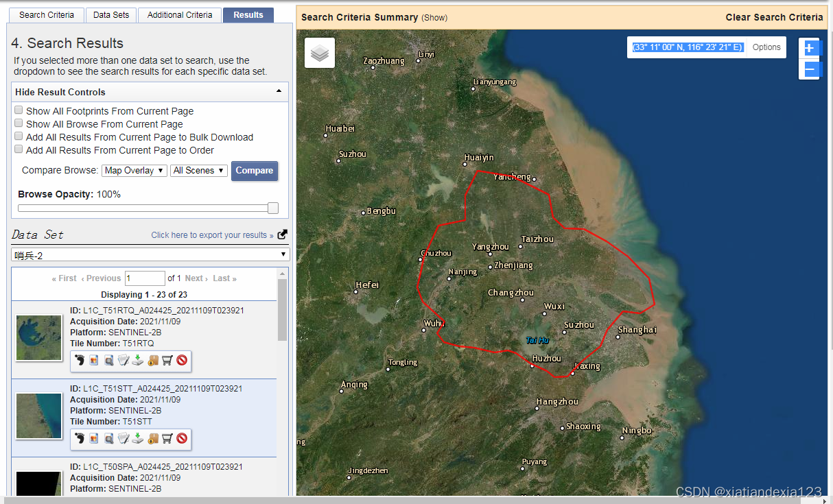Show browse overlay for tile T51RTQ
The width and height of the screenshot is (833, 504).
(94, 360)
